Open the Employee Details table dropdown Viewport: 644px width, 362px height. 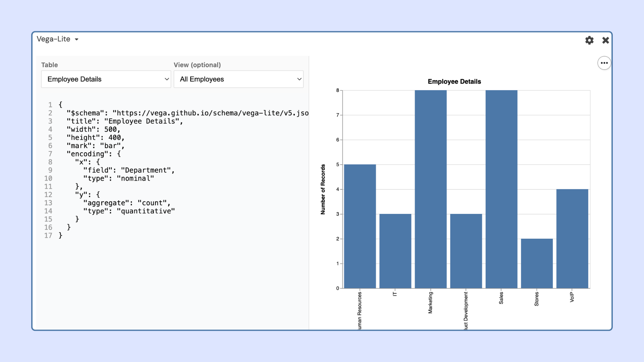coord(106,79)
